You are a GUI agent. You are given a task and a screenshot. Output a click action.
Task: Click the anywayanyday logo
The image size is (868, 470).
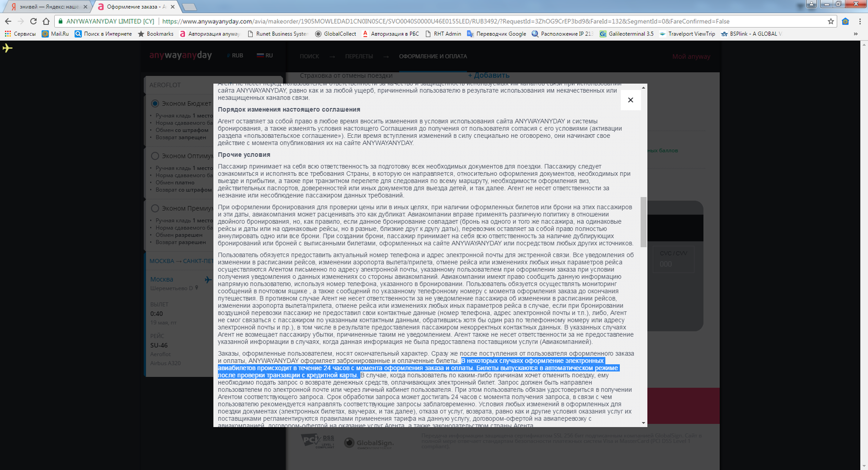[180, 55]
